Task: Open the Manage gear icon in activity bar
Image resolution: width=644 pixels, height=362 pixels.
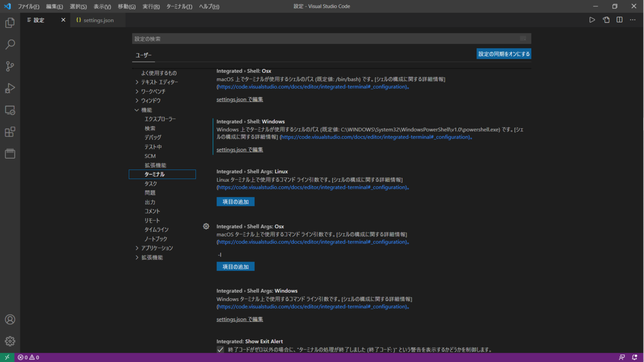Action: click(x=10, y=341)
